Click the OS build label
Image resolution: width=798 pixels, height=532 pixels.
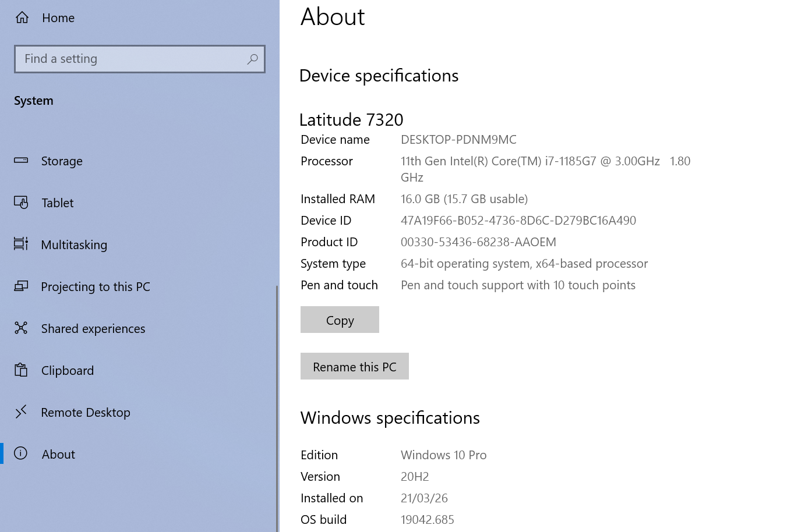point(324,520)
